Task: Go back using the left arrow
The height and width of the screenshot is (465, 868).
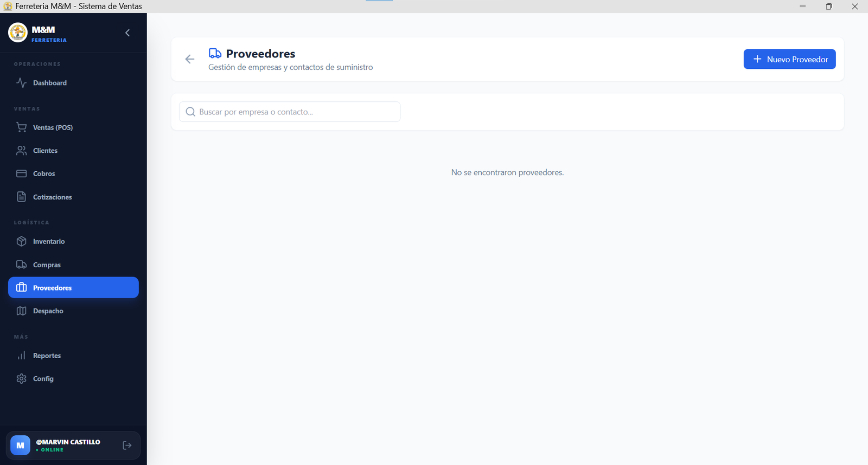Action: [x=189, y=59]
